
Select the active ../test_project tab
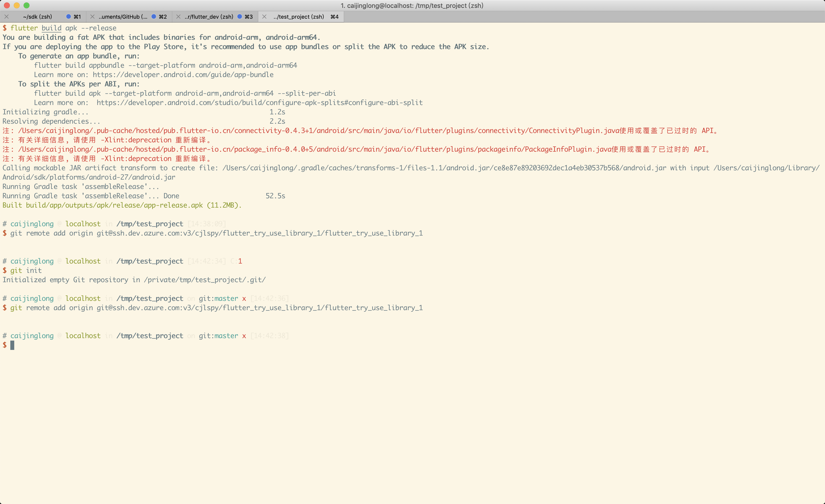[298, 16]
